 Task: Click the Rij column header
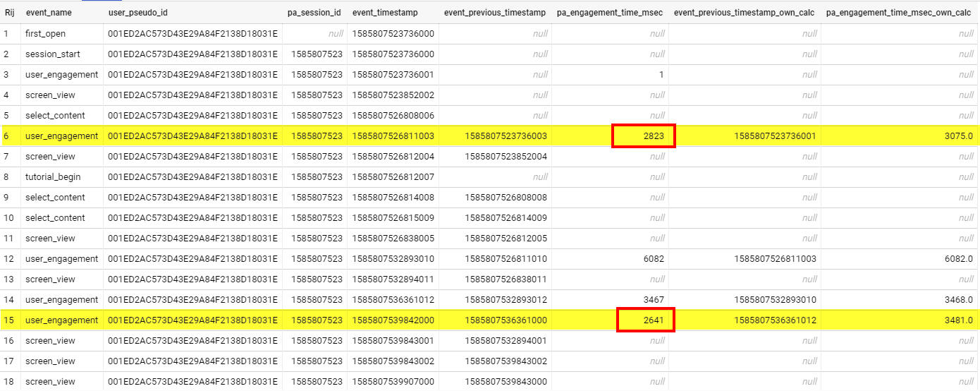pos(9,13)
